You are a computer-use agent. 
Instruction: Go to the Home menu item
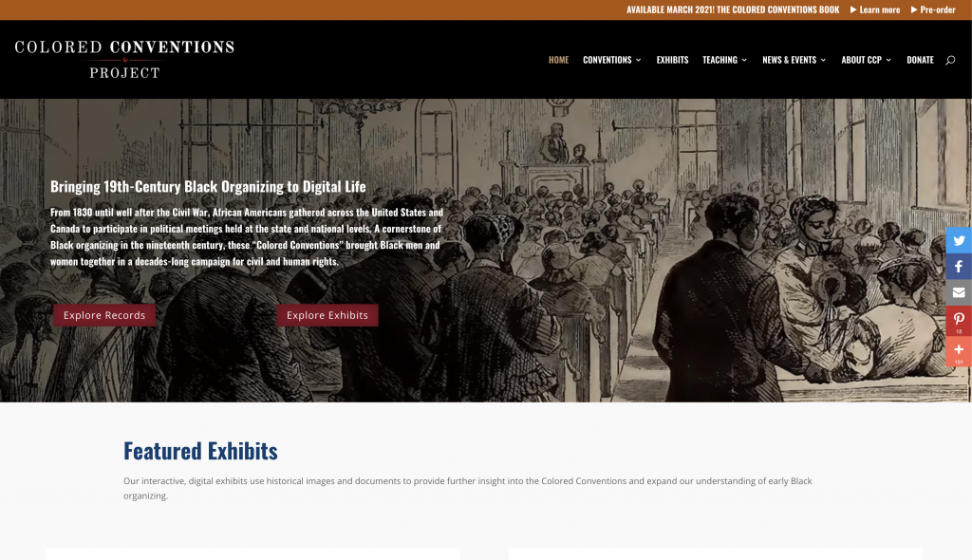(x=558, y=60)
